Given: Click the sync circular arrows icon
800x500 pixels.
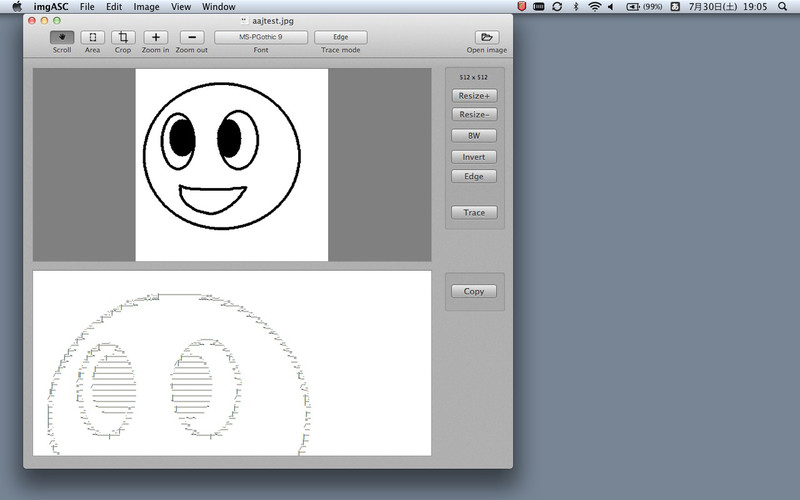Looking at the screenshot, I should click(557, 7).
